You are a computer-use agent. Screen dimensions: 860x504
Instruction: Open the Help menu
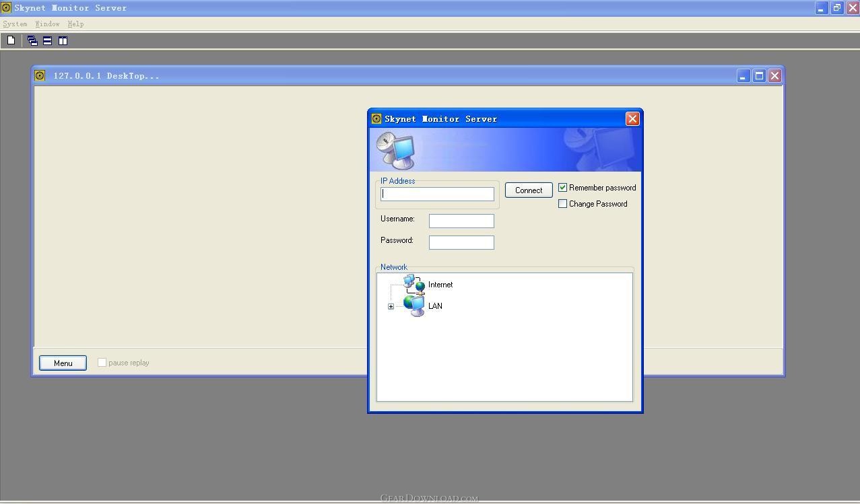(x=75, y=24)
